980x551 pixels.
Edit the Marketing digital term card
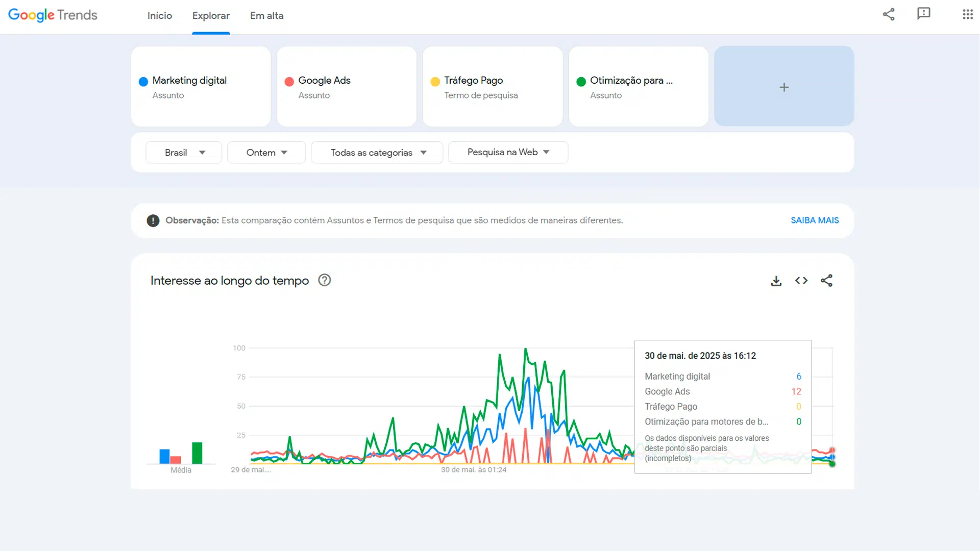point(201,86)
